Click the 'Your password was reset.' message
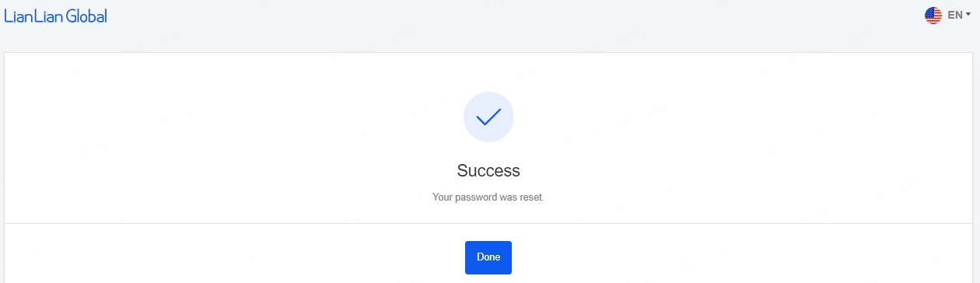Screen dimensions: 980x283 [x=488, y=197]
